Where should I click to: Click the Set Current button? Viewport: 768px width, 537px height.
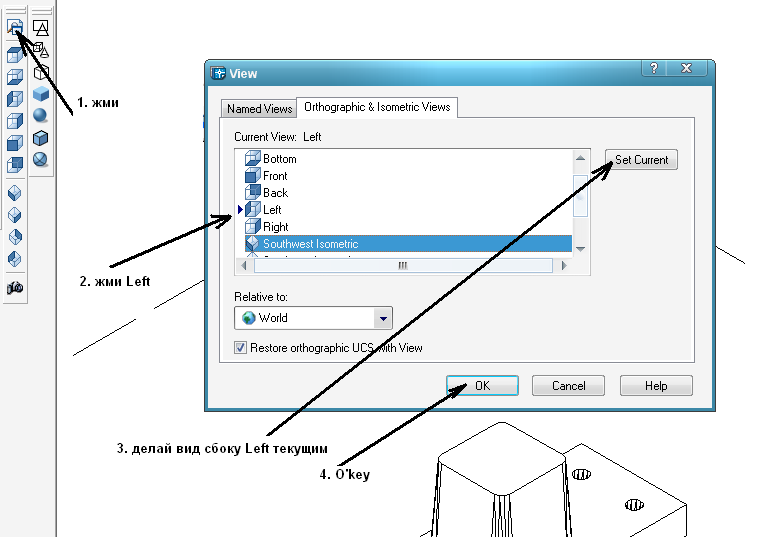click(x=641, y=160)
